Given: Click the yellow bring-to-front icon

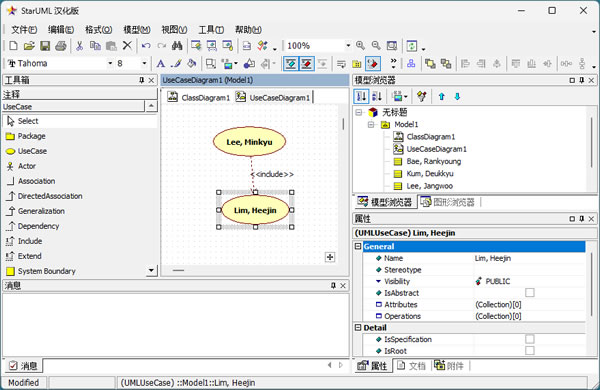Looking at the screenshot, I should tap(430, 64).
